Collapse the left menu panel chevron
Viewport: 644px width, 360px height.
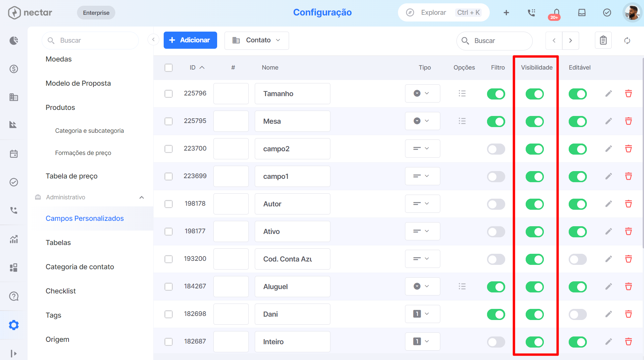[153, 40]
